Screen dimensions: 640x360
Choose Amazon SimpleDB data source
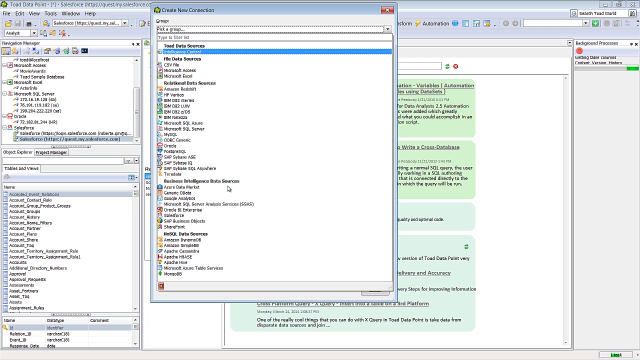[x=181, y=245]
